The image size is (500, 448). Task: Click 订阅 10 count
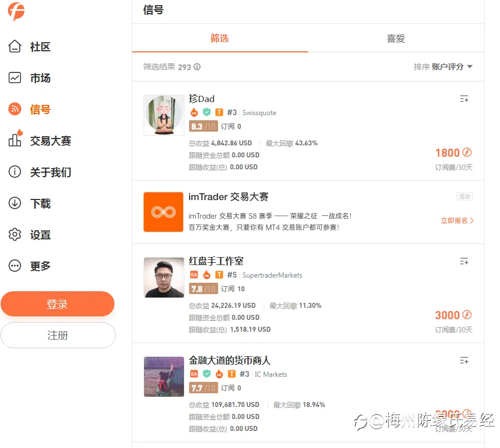pos(233,289)
